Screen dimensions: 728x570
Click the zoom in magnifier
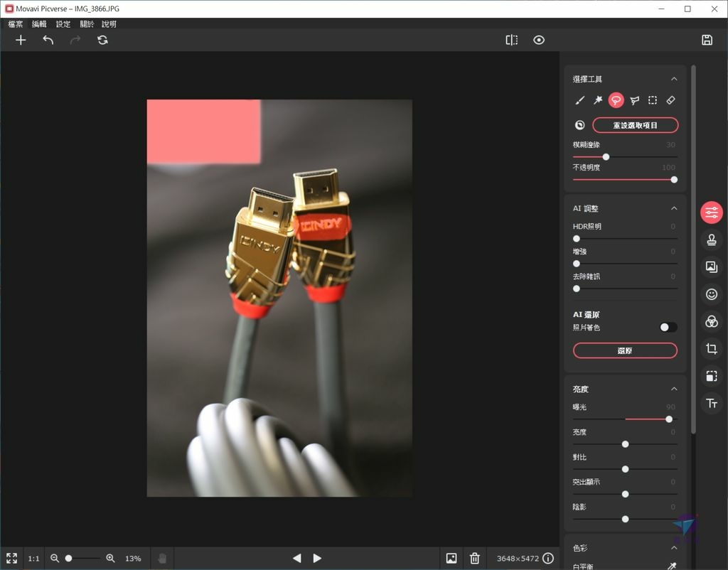pyautogui.click(x=110, y=558)
